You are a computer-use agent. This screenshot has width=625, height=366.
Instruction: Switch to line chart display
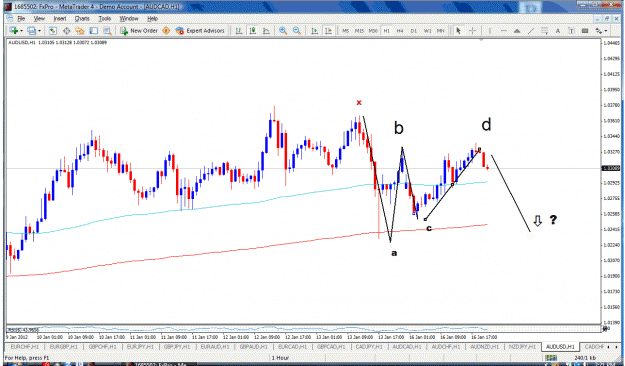(x=266, y=31)
